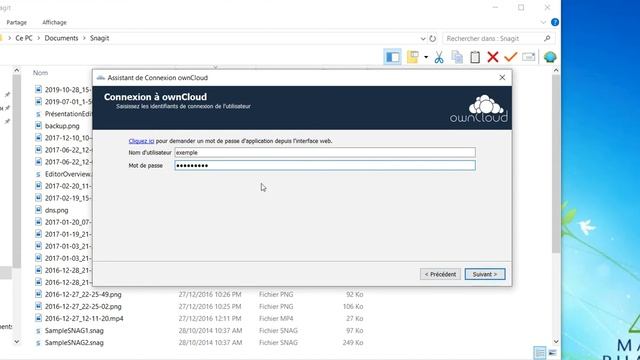640x360 pixels.
Task: Click 'Ce PC' in the breadcrumb path
Action: (x=24, y=38)
